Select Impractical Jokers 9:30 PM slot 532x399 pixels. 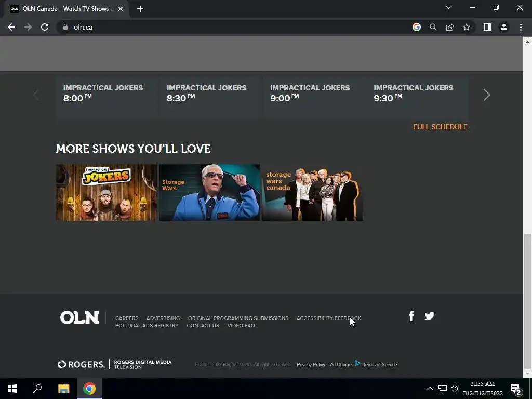[417, 97]
